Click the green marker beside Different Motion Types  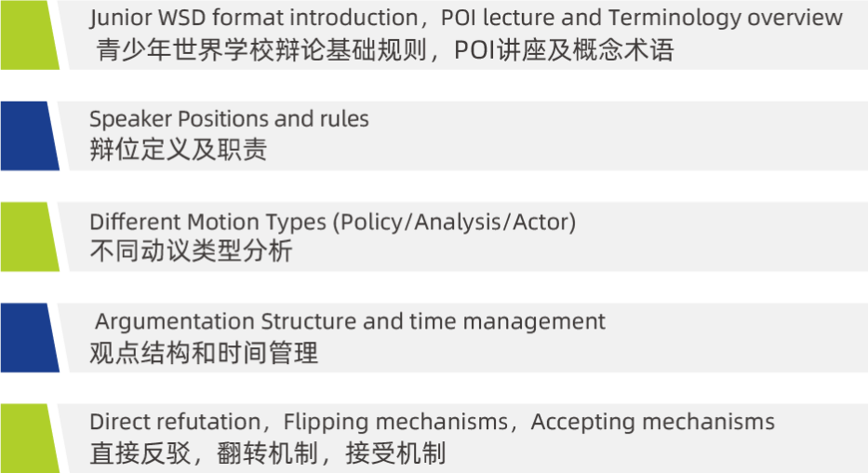coord(29,236)
